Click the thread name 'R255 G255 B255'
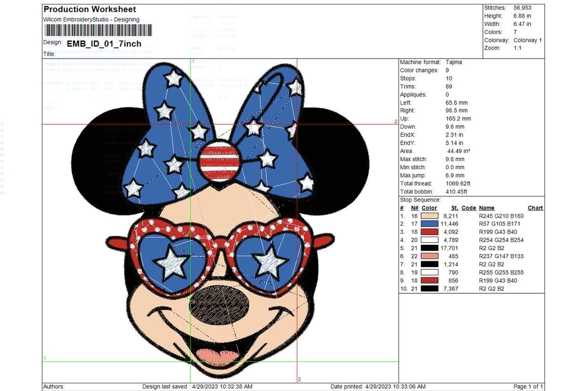 click(x=501, y=272)
